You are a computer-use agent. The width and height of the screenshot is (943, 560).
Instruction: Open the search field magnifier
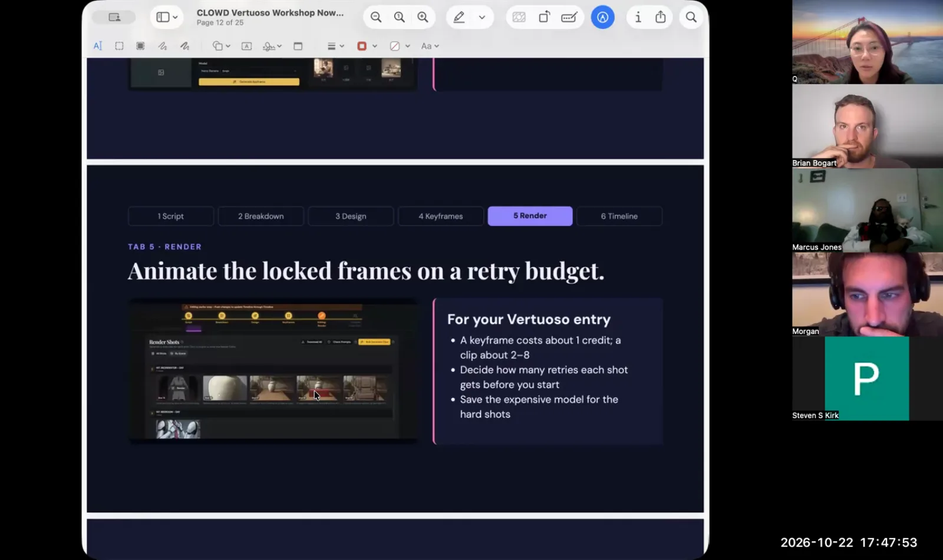(691, 17)
